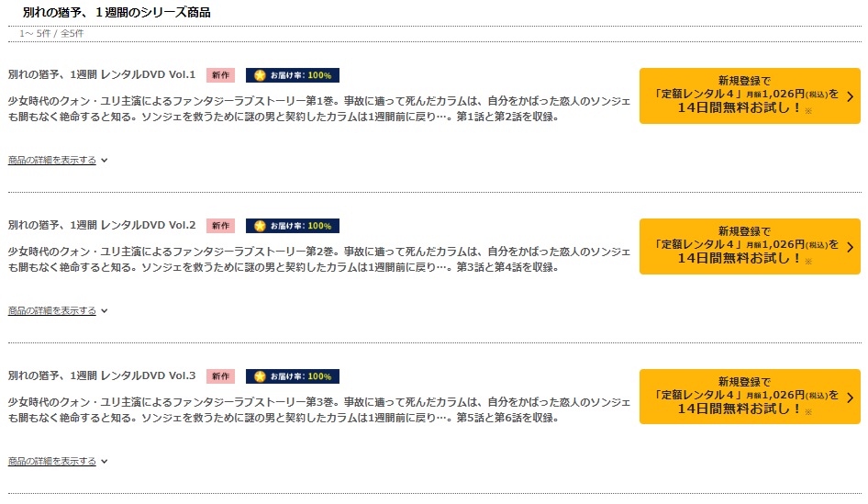
Task: Expand Vol.1 商品の詳細を表示する chevron
Action: (104, 161)
